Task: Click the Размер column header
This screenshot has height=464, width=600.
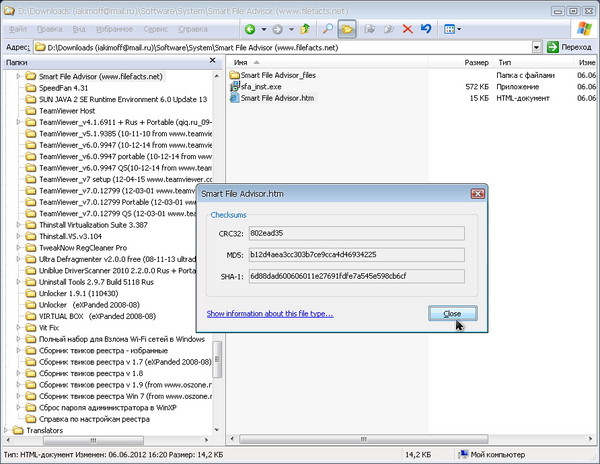Action: pos(476,62)
